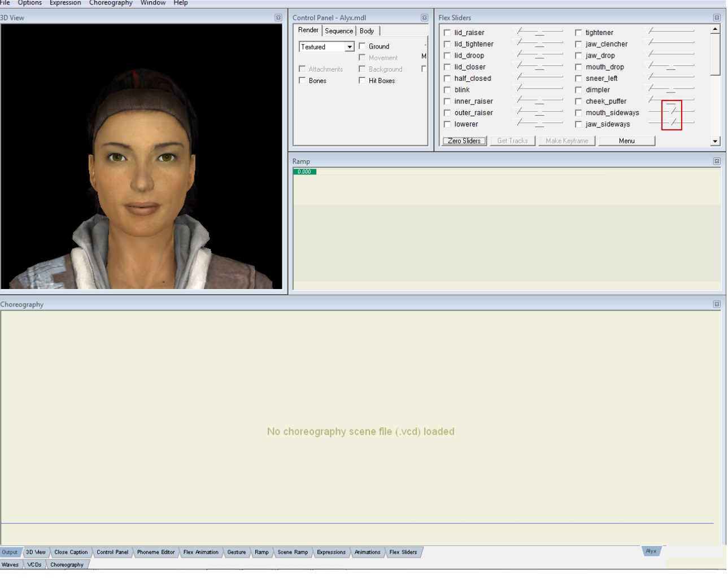
Task: Enable the Bones checkbox
Action: (302, 81)
